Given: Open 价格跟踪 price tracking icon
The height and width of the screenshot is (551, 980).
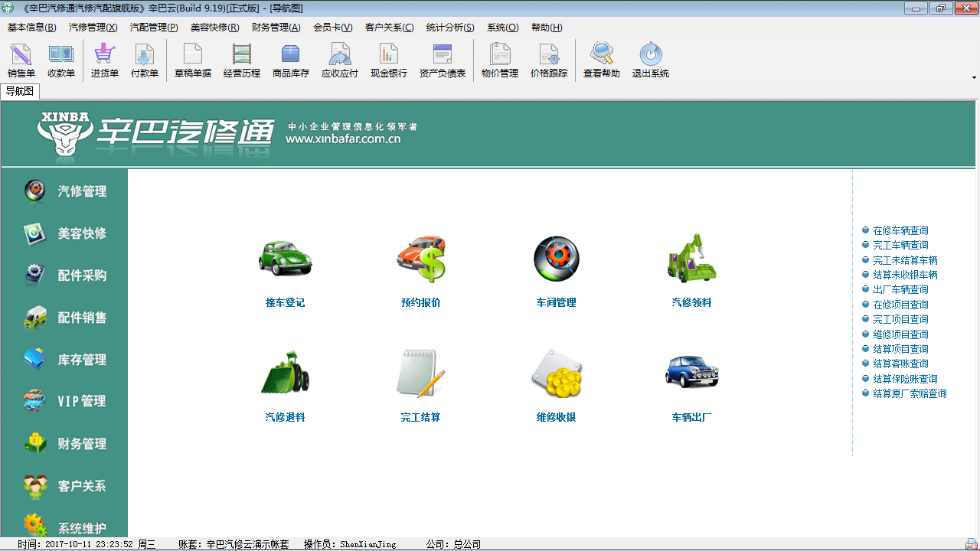Looking at the screenshot, I should [549, 60].
